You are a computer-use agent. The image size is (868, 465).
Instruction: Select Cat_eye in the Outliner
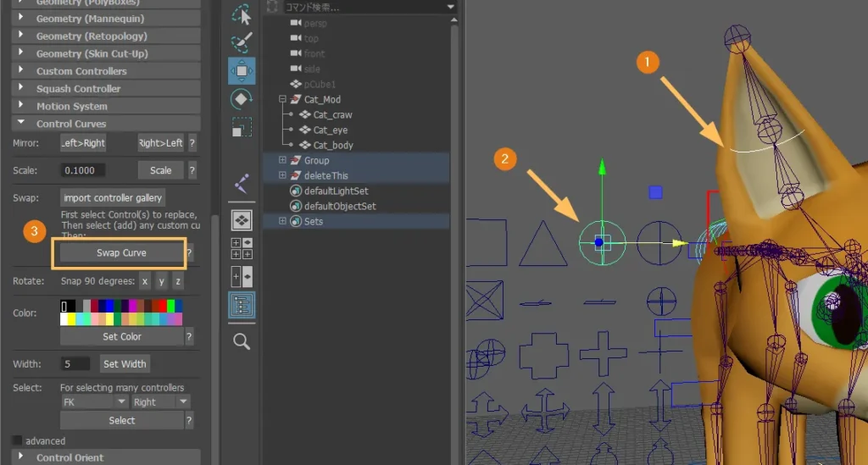point(330,130)
